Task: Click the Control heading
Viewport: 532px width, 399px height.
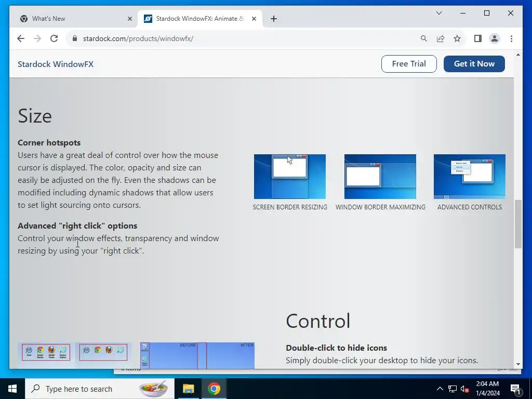Action: tap(318, 321)
